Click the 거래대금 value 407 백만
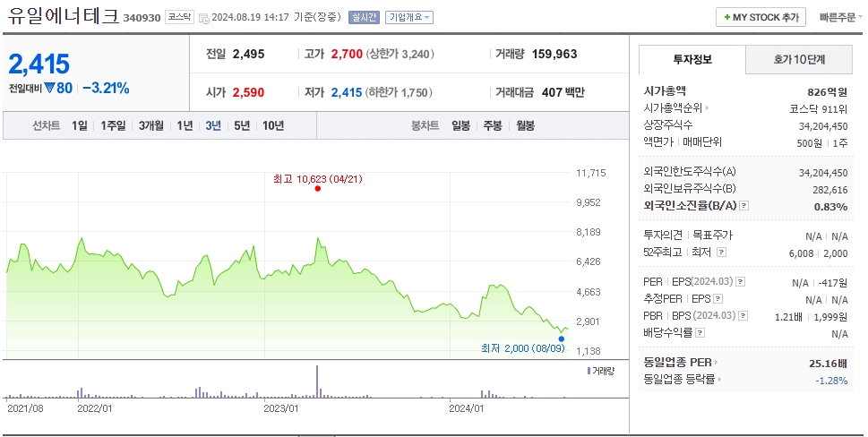 563,92
